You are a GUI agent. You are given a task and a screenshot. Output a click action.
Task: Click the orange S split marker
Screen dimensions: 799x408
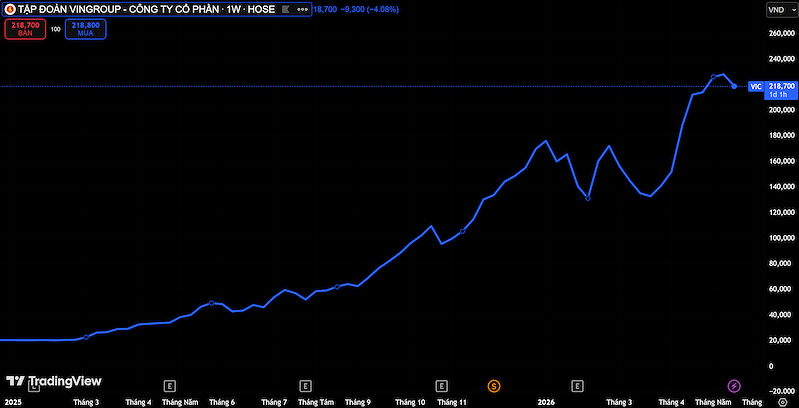(494, 386)
